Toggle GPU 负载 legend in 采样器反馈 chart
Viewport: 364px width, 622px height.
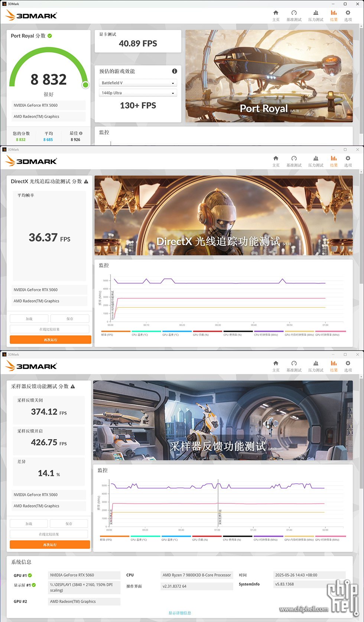click(x=206, y=538)
